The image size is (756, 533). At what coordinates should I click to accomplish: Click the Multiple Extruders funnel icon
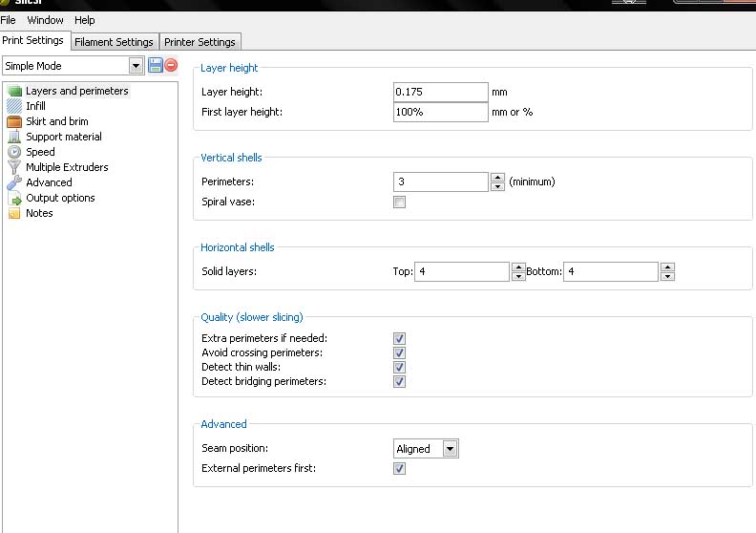(14, 167)
